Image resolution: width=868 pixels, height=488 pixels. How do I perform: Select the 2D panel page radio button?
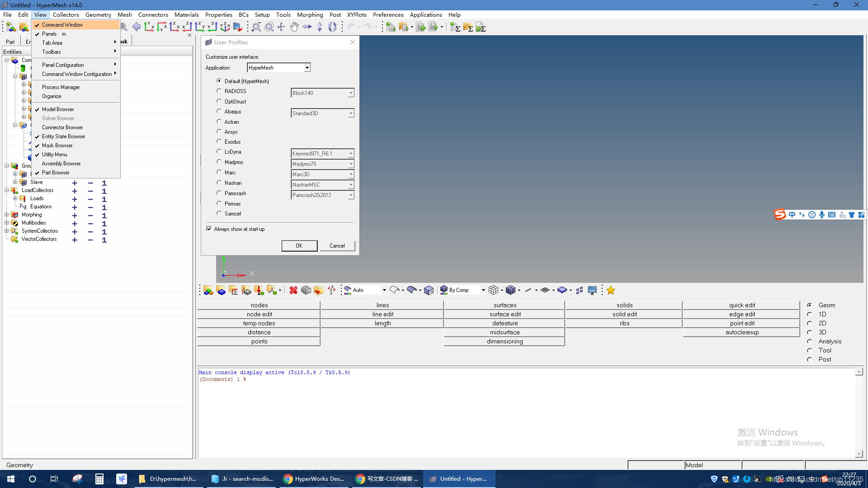(809, 323)
